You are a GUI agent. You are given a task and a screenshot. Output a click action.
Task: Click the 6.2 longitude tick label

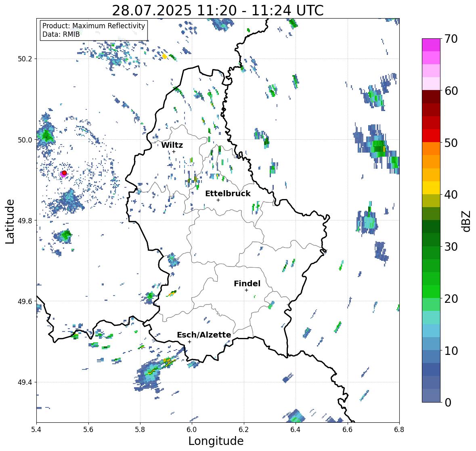(x=244, y=430)
